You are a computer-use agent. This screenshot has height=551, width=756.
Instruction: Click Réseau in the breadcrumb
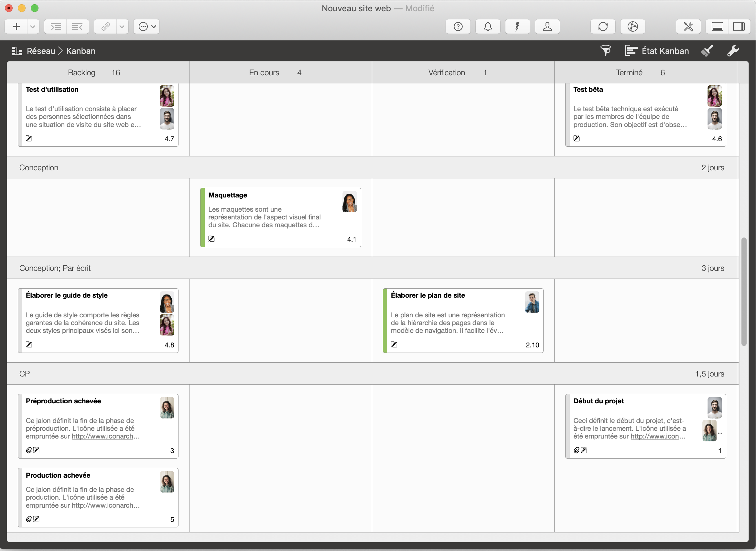(41, 51)
